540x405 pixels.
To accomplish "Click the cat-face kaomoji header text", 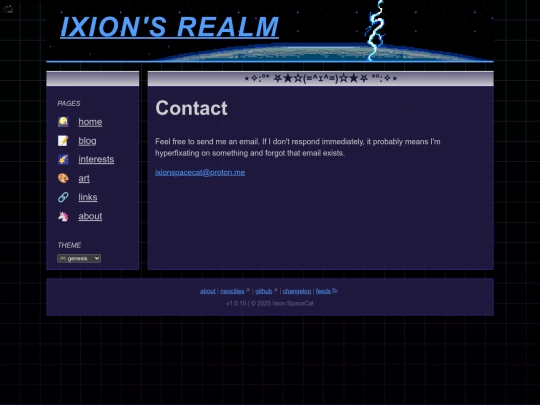I will (x=321, y=79).
